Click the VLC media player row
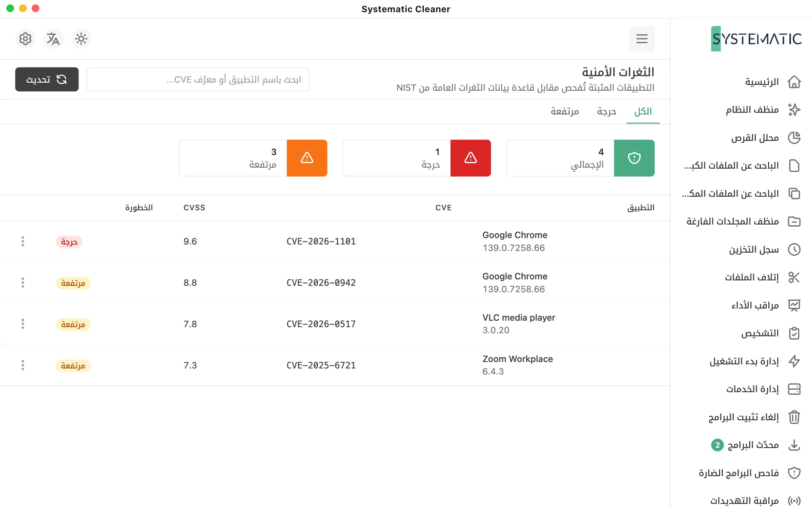 click(335, 324)
